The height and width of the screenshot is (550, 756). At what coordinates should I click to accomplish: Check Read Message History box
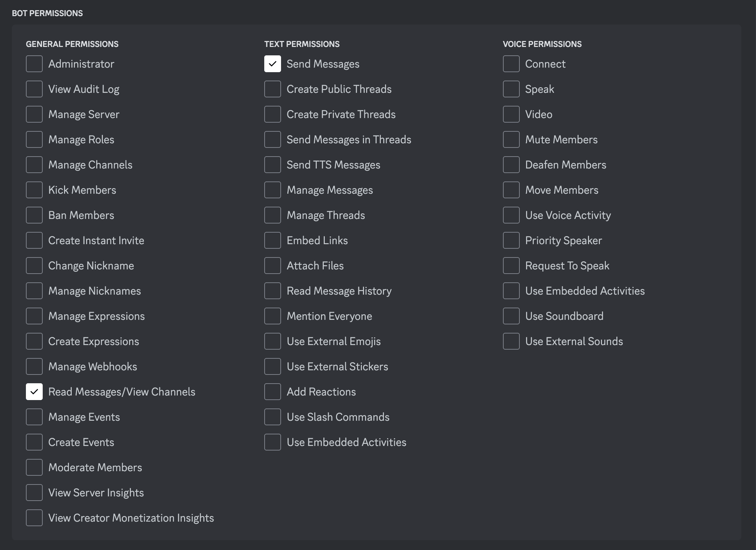pos(273,291)
